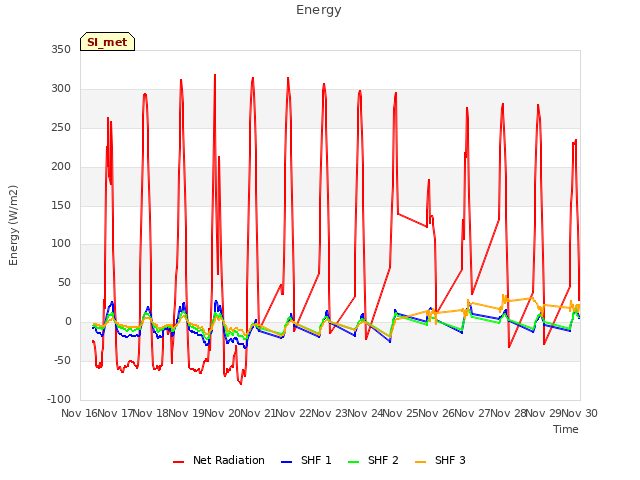Click the SI_met annotation label
This screenshot has width=640, height=480.
coord(107,42)
